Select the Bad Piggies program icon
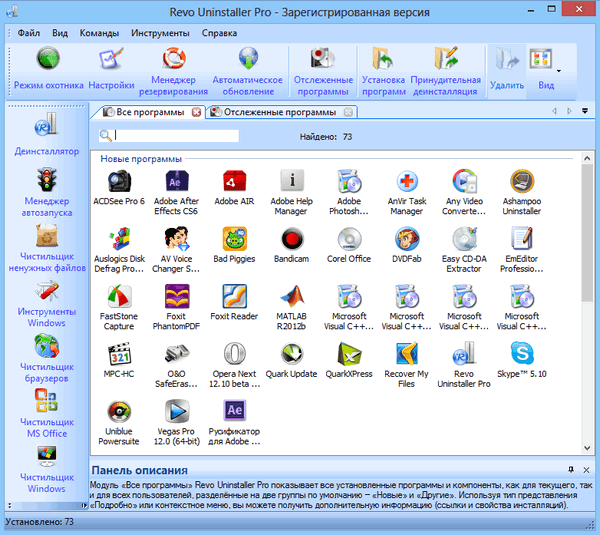Image resolution: width=600 pixels, height=535 pixels. click(234, 246)
